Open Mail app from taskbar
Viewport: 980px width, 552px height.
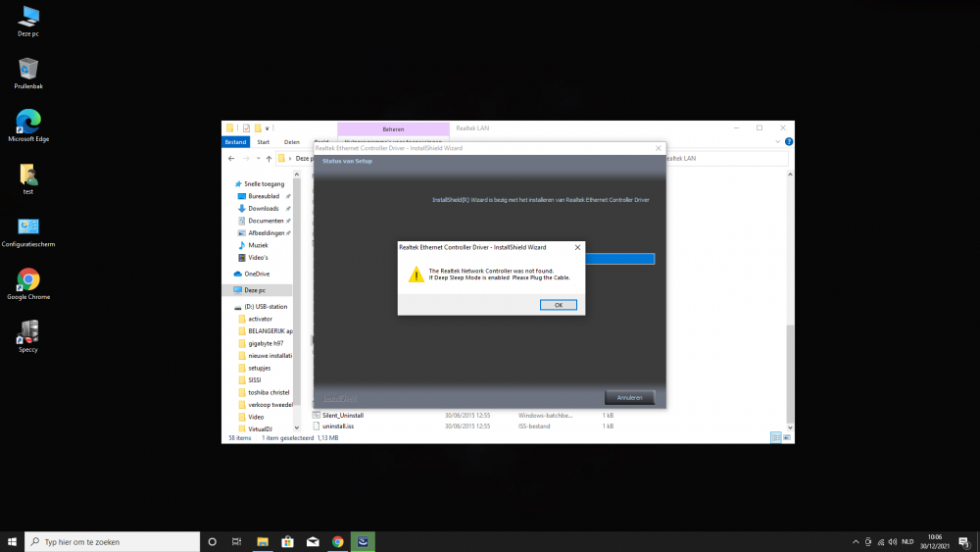click(313, 541)
